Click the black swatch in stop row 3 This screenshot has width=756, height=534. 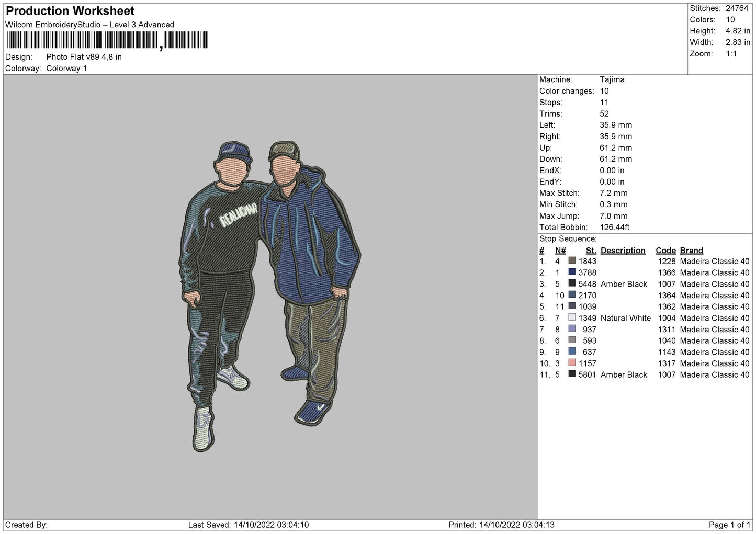(572, 283)
